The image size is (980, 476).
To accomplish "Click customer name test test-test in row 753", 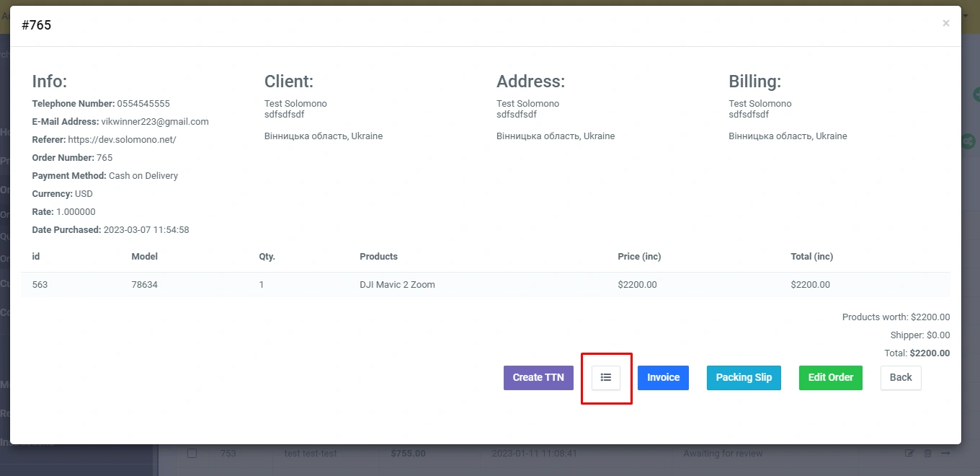I will pyautogui.click(x=311, y=453).
